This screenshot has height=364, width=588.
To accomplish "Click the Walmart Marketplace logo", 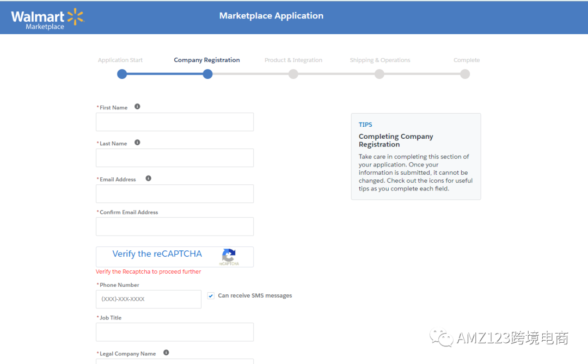I will (47, 18).
